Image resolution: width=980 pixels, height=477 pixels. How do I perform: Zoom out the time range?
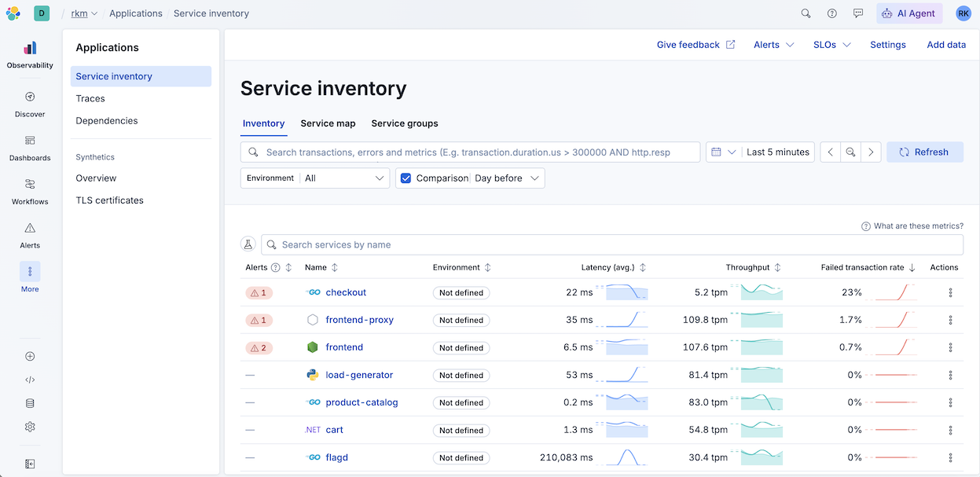pyautogui.click(x=850, y=152)
